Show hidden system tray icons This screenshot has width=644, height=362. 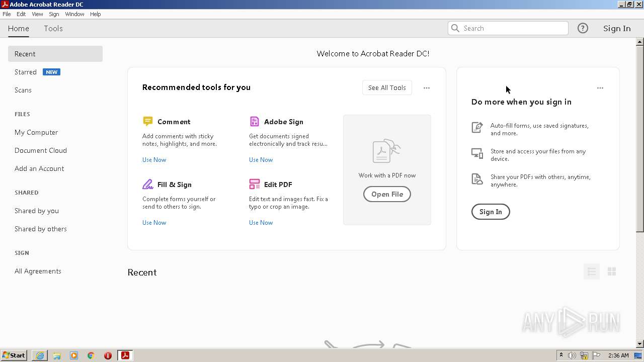coord(561,355)
